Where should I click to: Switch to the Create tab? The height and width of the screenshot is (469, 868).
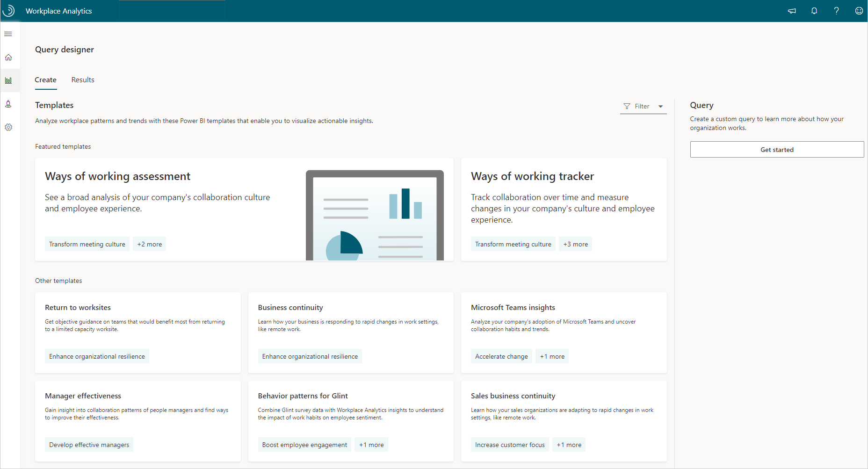[x=46, y=80]
